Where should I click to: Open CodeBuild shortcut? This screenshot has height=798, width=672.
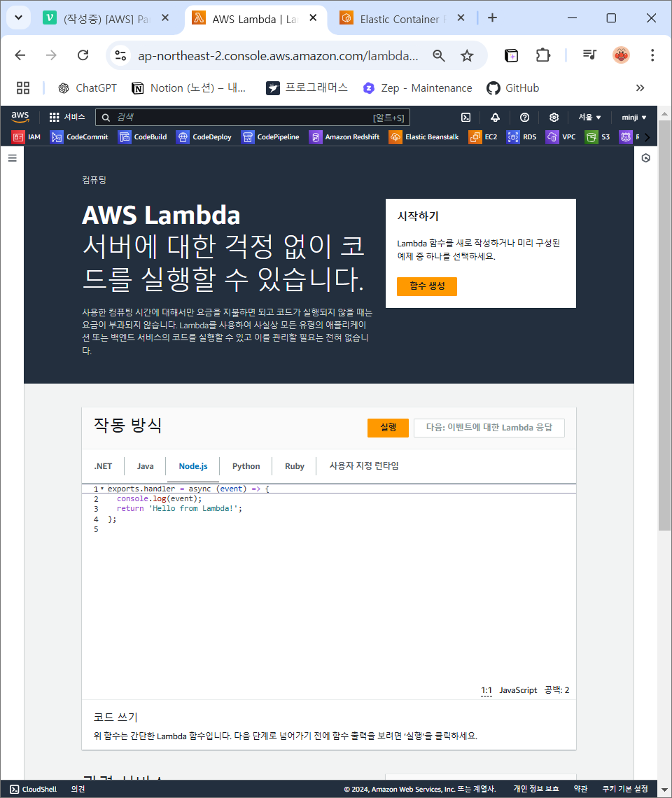(143, 137)
